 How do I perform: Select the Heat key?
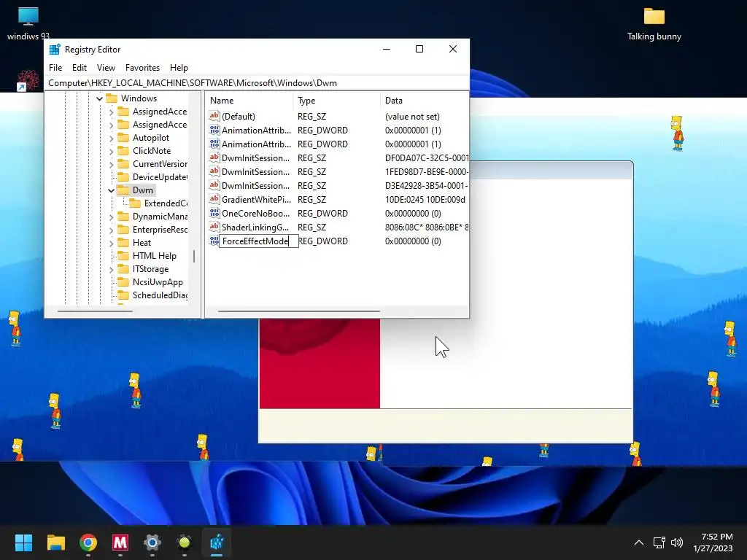134,242
